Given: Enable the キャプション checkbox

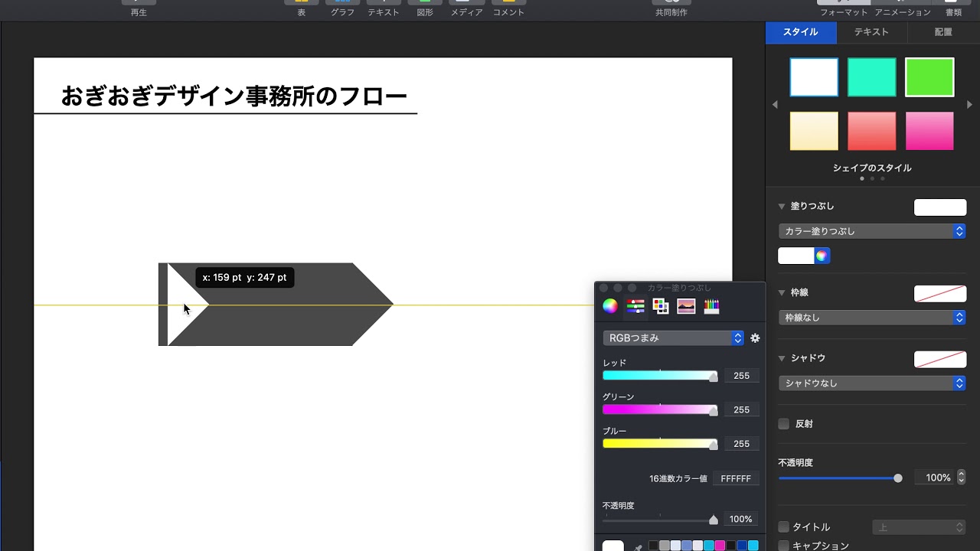Looking at the screenshot, I should (783, 546).
